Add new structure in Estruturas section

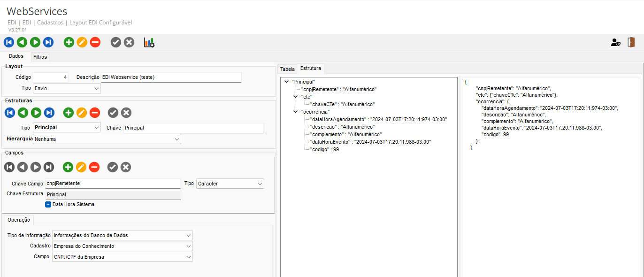(x=69, y=113)
